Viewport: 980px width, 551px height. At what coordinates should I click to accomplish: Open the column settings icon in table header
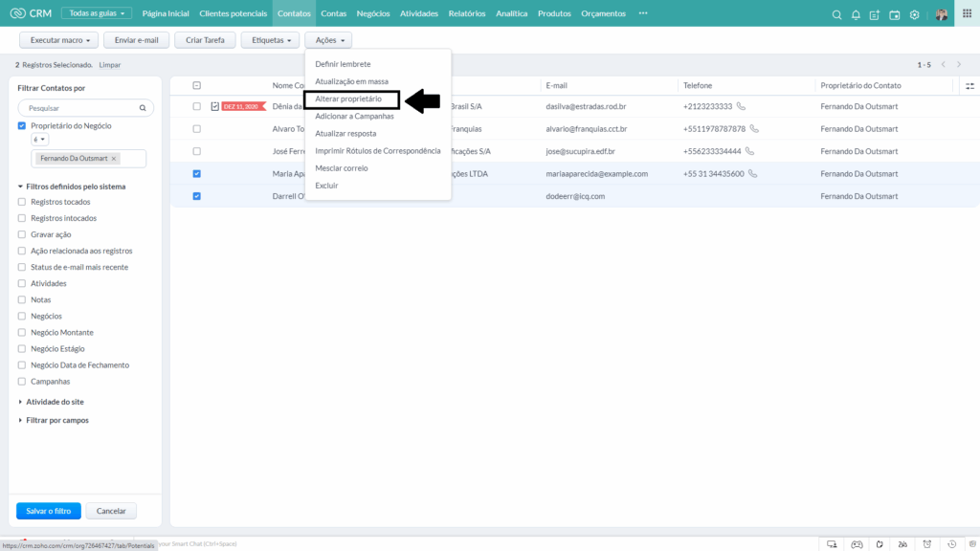[969, 85]
